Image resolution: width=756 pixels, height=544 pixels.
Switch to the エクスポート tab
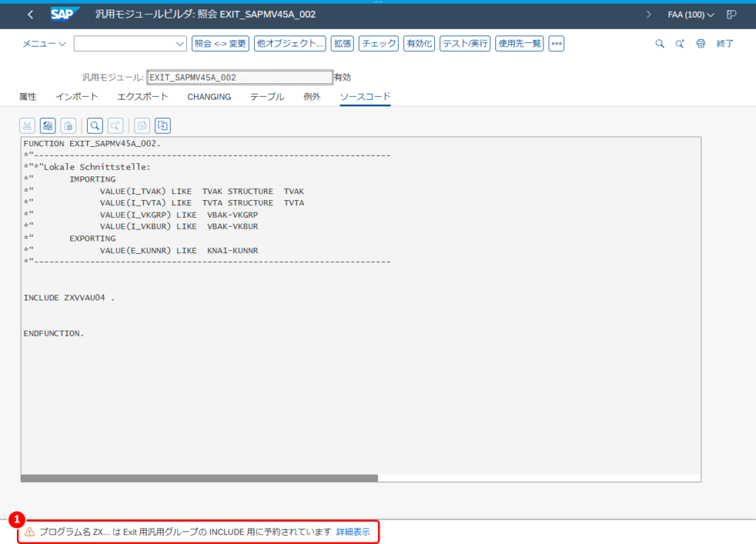tap(142, 97)
